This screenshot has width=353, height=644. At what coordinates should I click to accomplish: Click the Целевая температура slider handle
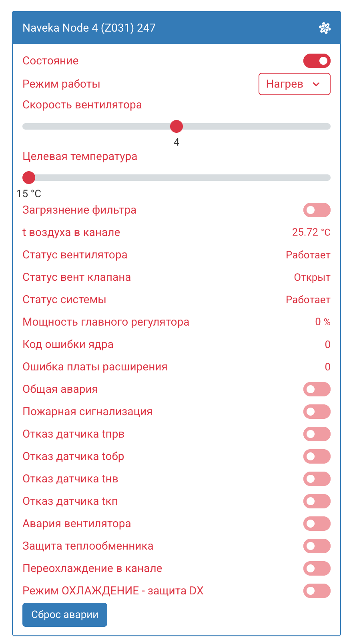(x=29, y=178)
